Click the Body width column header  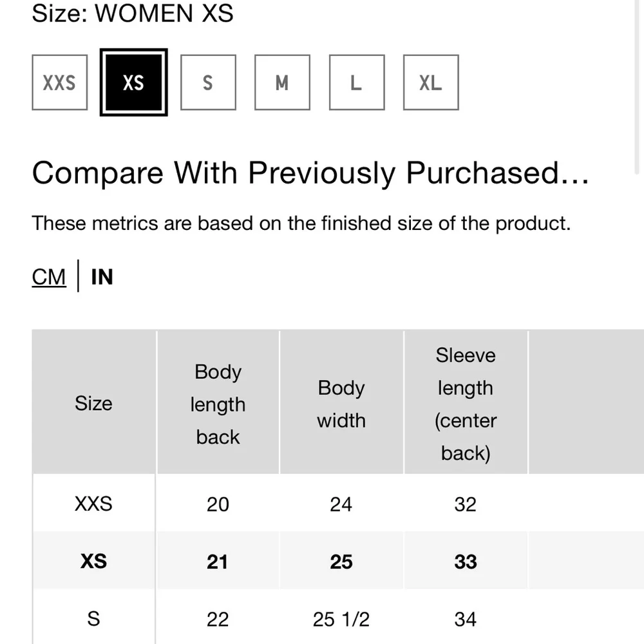tap(341, 404)
